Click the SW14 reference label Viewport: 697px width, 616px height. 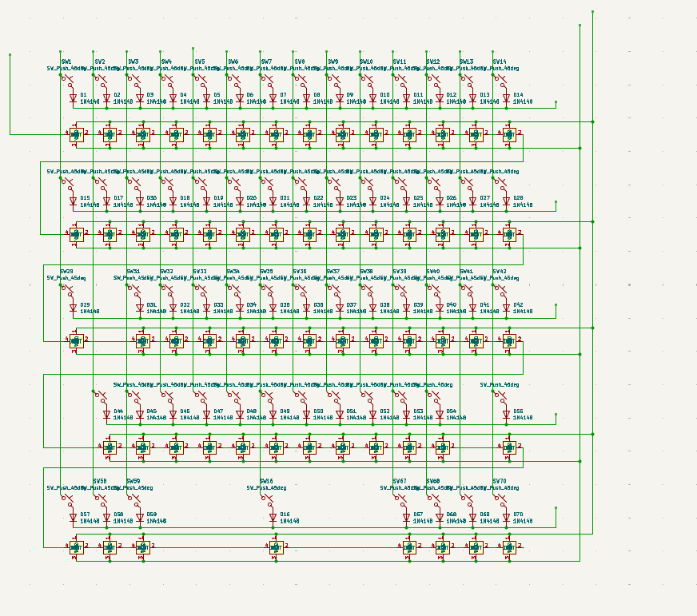(500, 62)
